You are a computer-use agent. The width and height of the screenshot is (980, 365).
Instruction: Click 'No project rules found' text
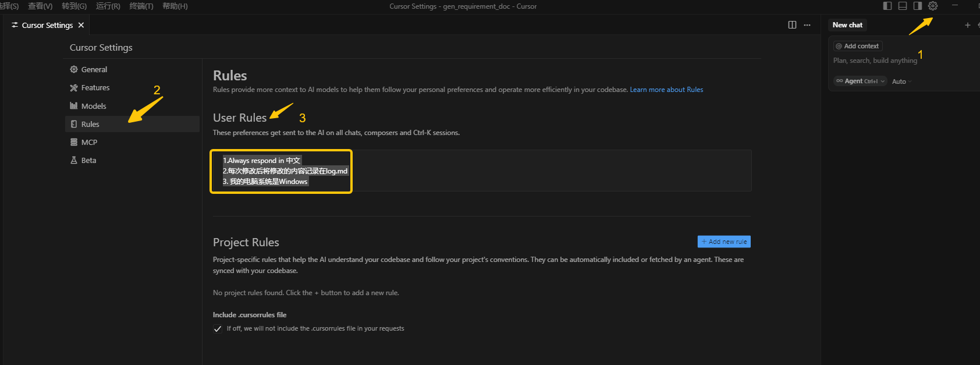[x=306, y=293]
